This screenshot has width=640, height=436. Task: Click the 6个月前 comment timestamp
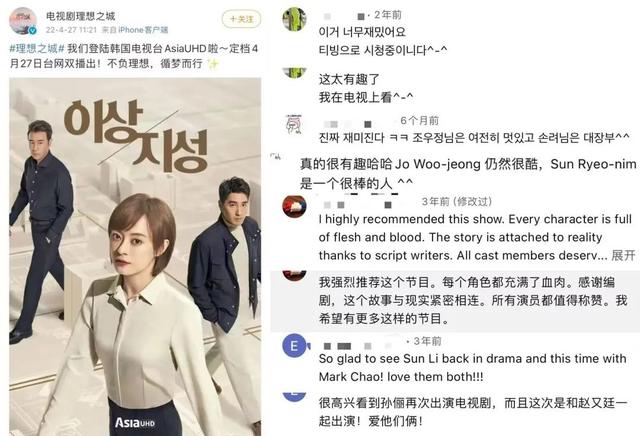click(x=420, y=120)
